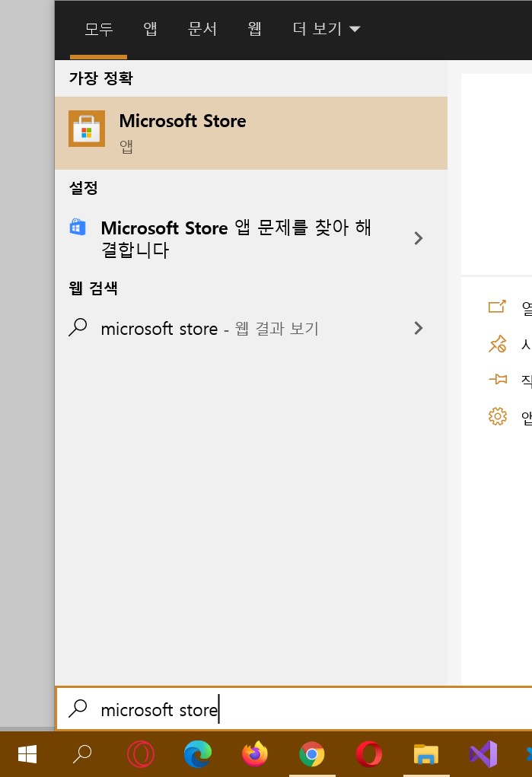Click the magnifier icon beside web search result
The width and height of the screenshot is (532, 777).
(78, 327)
